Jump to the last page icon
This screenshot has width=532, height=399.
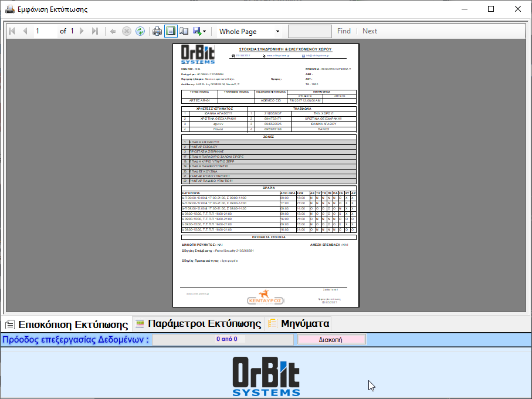(95, 31)
